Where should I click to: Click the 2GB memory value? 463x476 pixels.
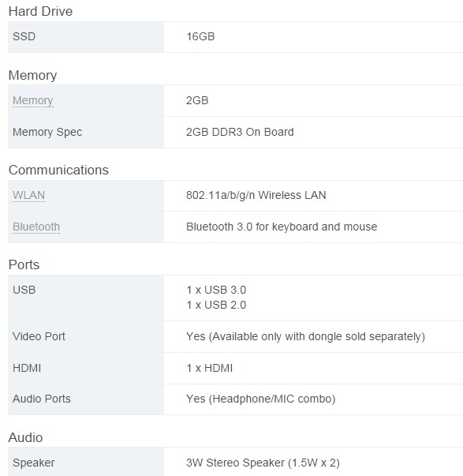click(x=197, y=100)
